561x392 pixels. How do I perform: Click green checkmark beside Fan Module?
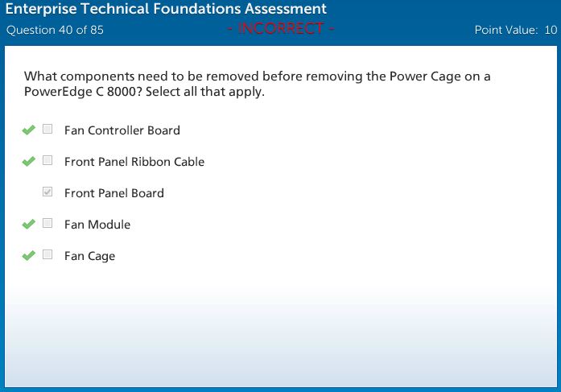[x=28, y=224]
